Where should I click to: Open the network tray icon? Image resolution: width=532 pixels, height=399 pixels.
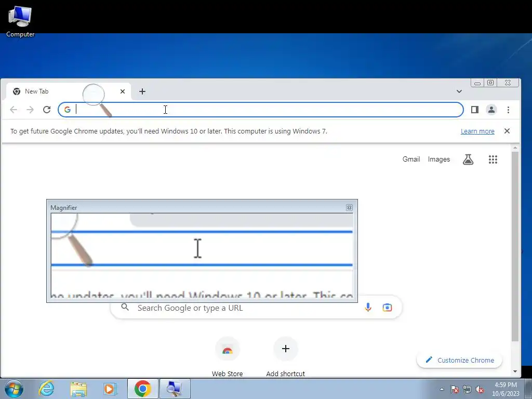pos(467,389)
